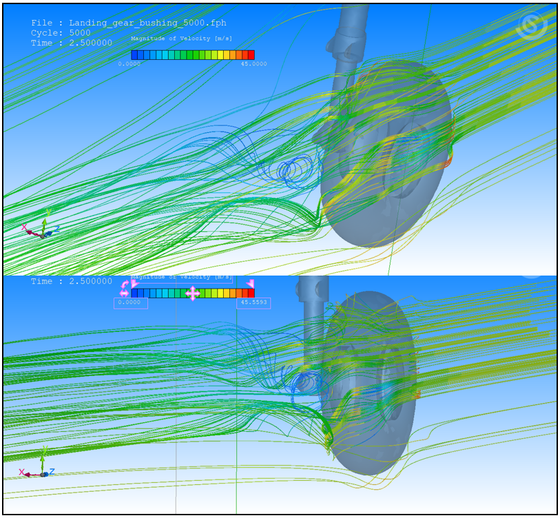
Task: Click the lower Magnitude of Velocity title box
Action: [x=182, y=279]
